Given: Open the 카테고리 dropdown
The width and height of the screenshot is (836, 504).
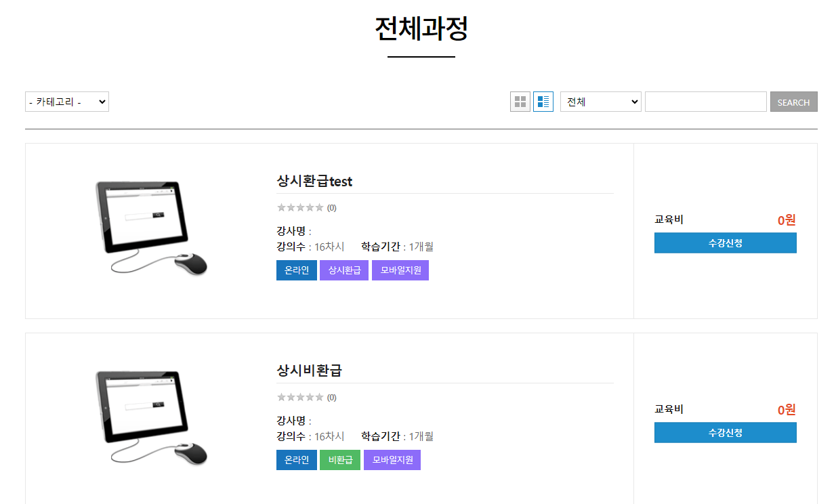Looking at the screenshot, I should (x=67, y=102).
